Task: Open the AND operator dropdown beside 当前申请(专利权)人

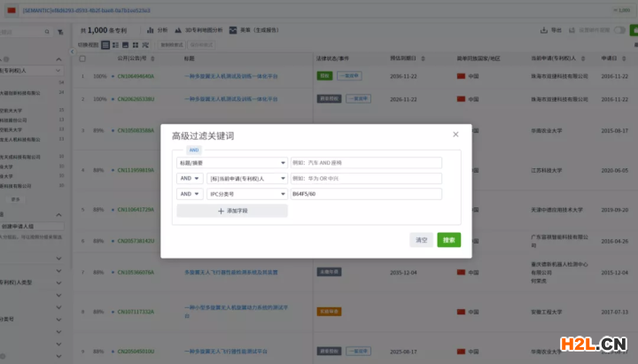Action: (190, 178)
